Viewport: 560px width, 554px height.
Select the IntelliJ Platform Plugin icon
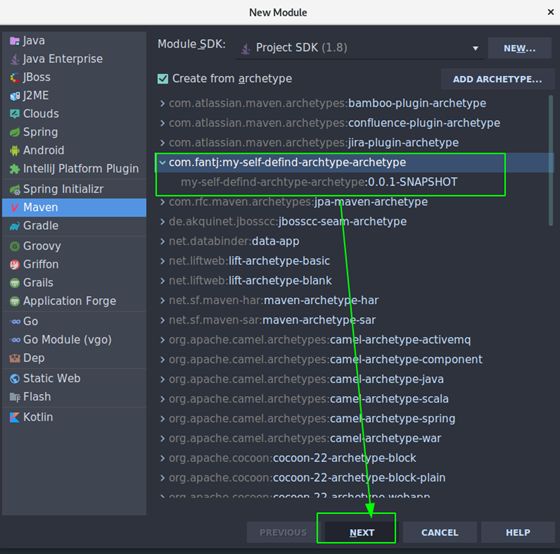15,169
